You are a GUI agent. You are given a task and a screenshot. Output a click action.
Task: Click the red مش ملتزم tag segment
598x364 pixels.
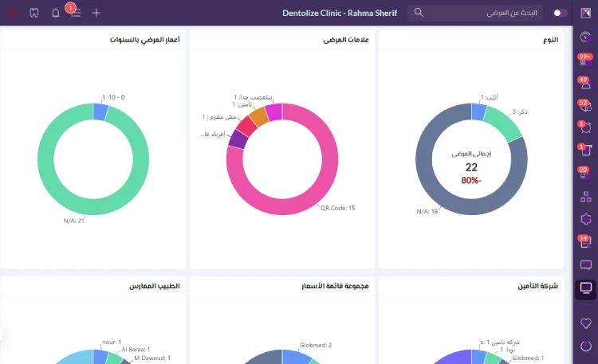246,126
